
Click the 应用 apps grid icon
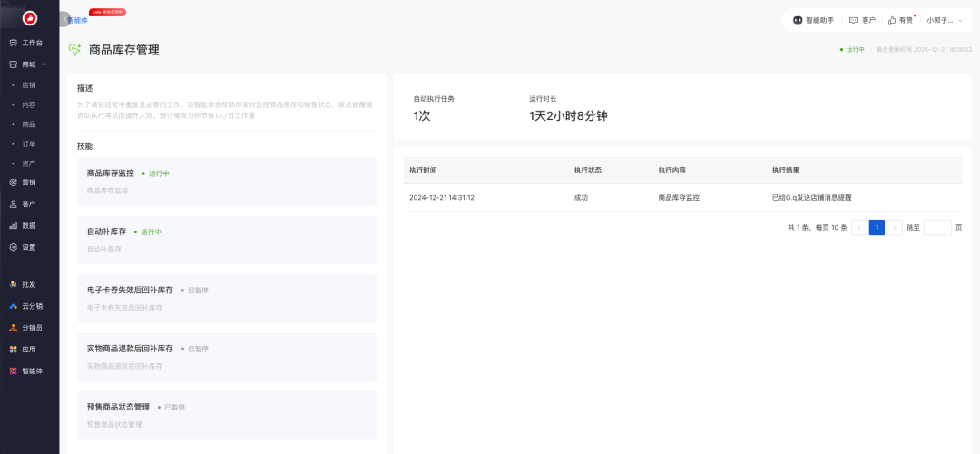[x=14, y=349]
